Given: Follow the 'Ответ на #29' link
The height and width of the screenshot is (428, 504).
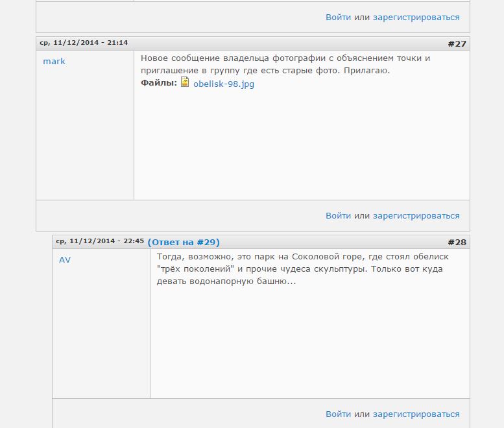Looking at the screenshot, I should point(184,243).
